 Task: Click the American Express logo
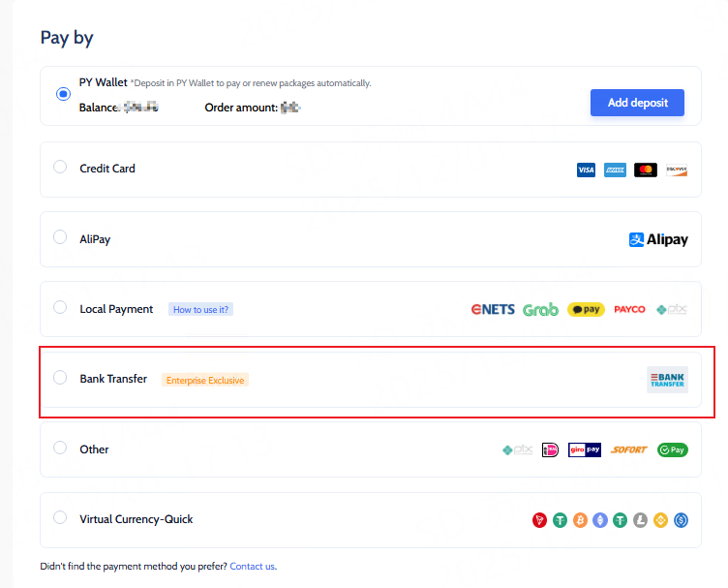[x=615, y=170]
